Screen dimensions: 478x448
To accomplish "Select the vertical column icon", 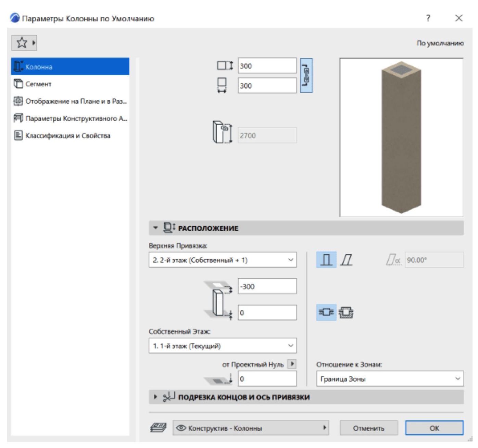I will coord(326,260).
